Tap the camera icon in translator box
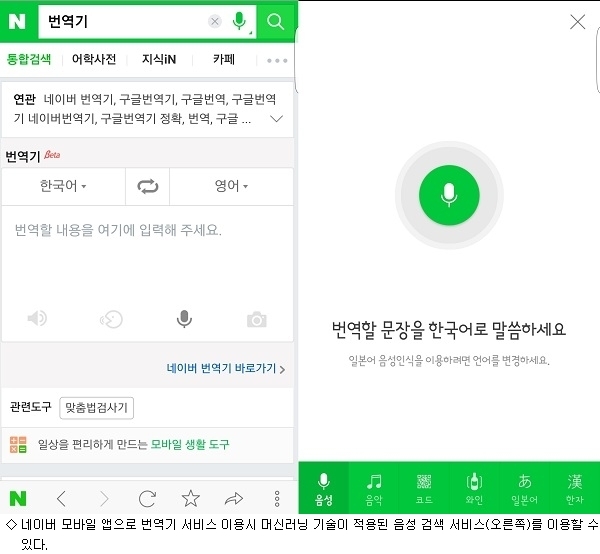The width and height of the screenshot is (600, 554). [257, 319]
